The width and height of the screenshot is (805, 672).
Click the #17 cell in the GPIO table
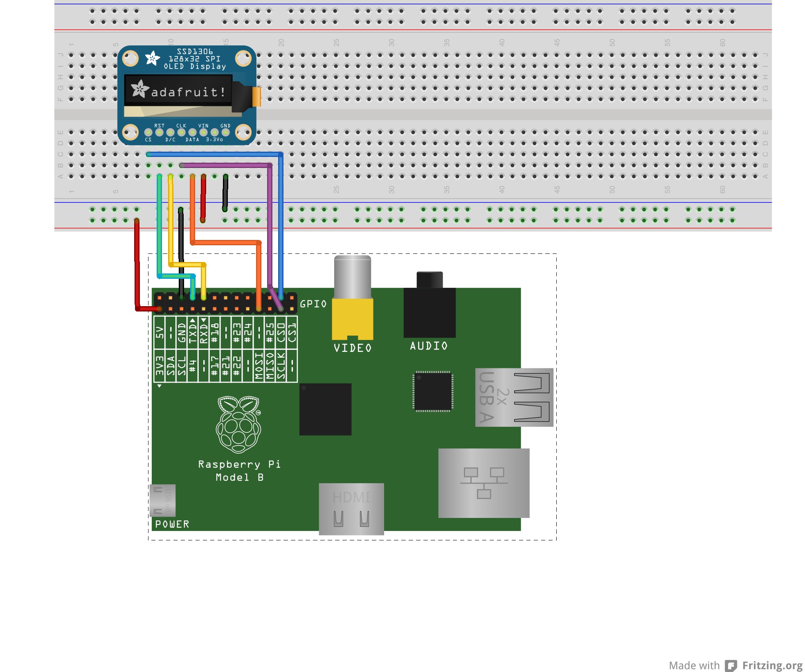tap(215, 366)
